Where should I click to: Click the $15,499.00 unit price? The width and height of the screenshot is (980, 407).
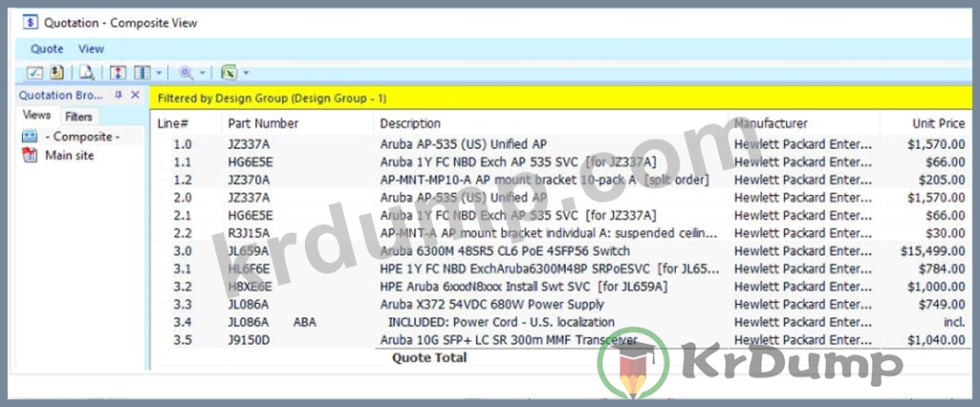[x=933, y=251]
